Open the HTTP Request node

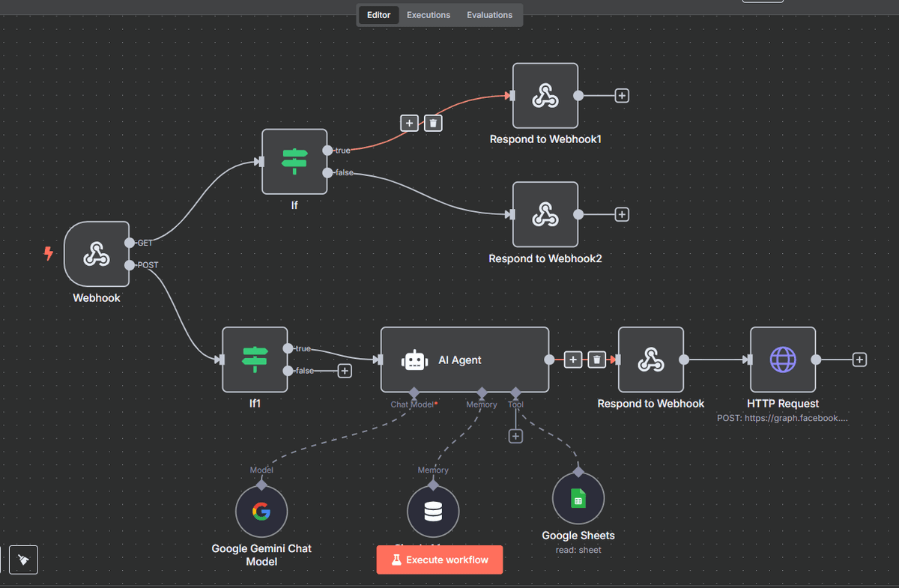pos(783,360)
